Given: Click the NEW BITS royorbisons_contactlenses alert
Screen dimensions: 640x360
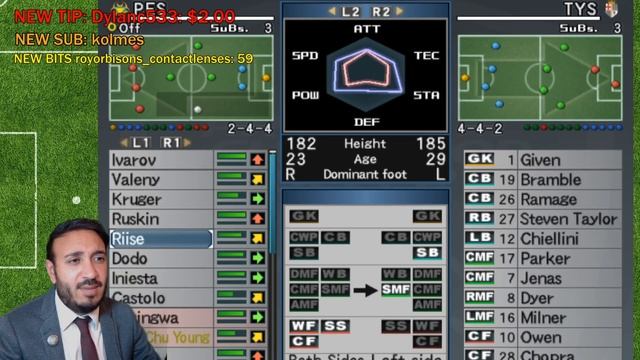Looking at the screenshot, I should [133, 59].
